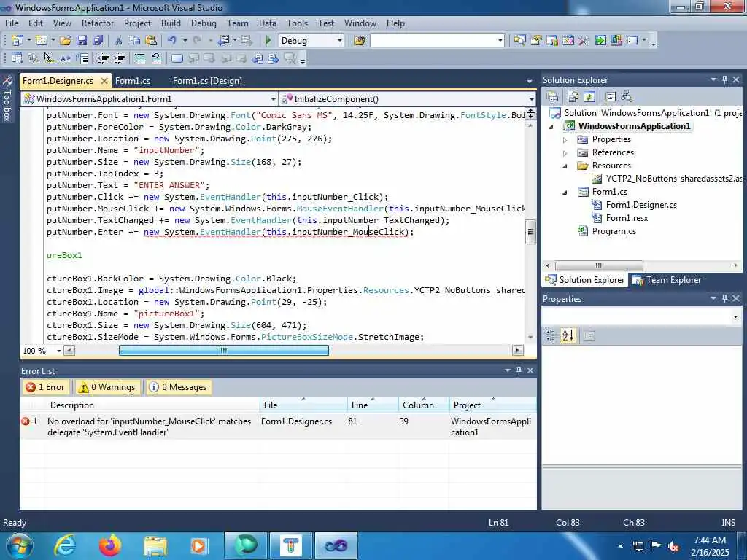Toggle auto-hide pin on Solution Explorer

coord(724,80)
